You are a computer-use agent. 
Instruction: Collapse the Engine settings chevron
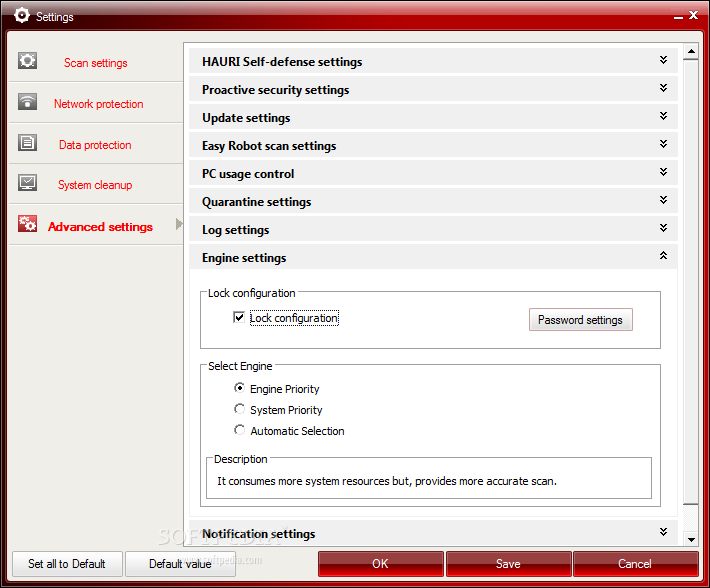click(x=663, y=256)
